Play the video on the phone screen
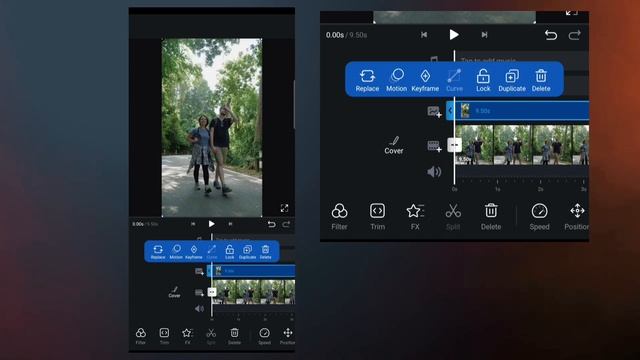The image size is (640, 360). pyautogui.click(x=211, y=224)
